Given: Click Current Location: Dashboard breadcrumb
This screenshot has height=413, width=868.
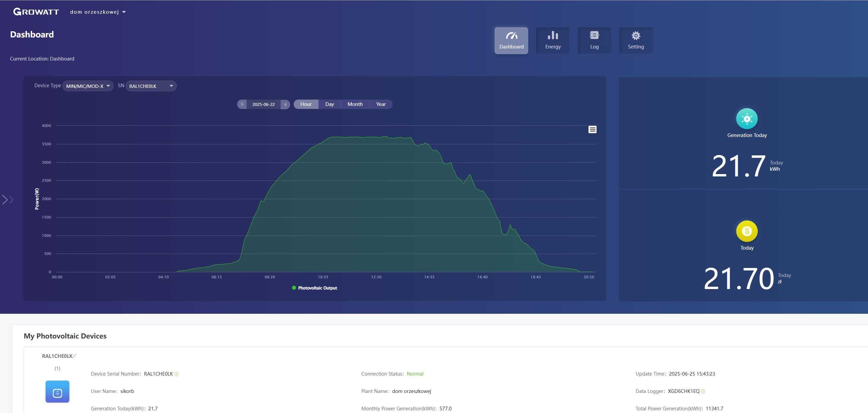Looking at the screenshot, I should 42,58.
